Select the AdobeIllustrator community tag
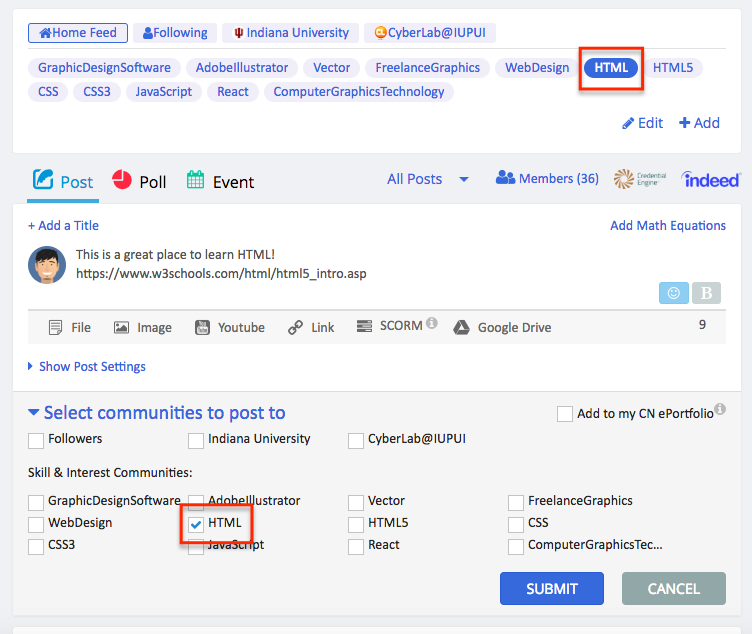Viewport: 752px width, 634px height. pyautogui.click(x=242, y=68)
